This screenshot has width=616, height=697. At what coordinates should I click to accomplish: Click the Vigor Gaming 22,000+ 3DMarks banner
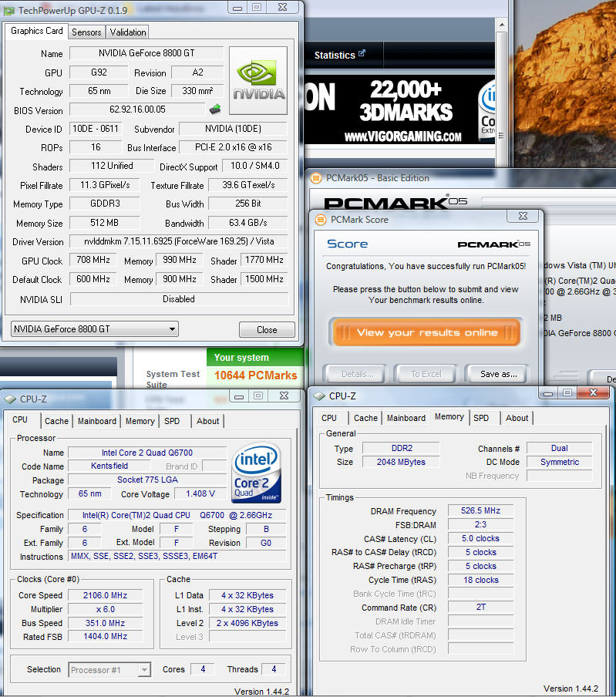[x=400, y=109]
